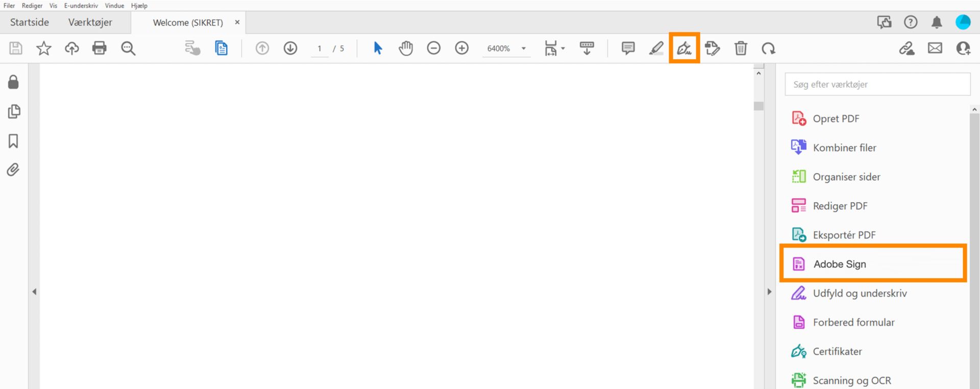
Task: Open the Vis menu
Action: [x=53, y=6]
